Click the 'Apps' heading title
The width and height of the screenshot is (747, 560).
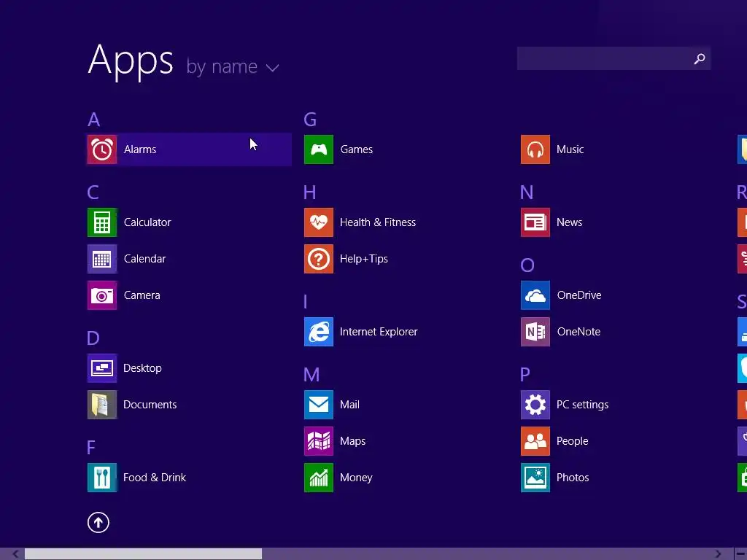tap(131, 61)
